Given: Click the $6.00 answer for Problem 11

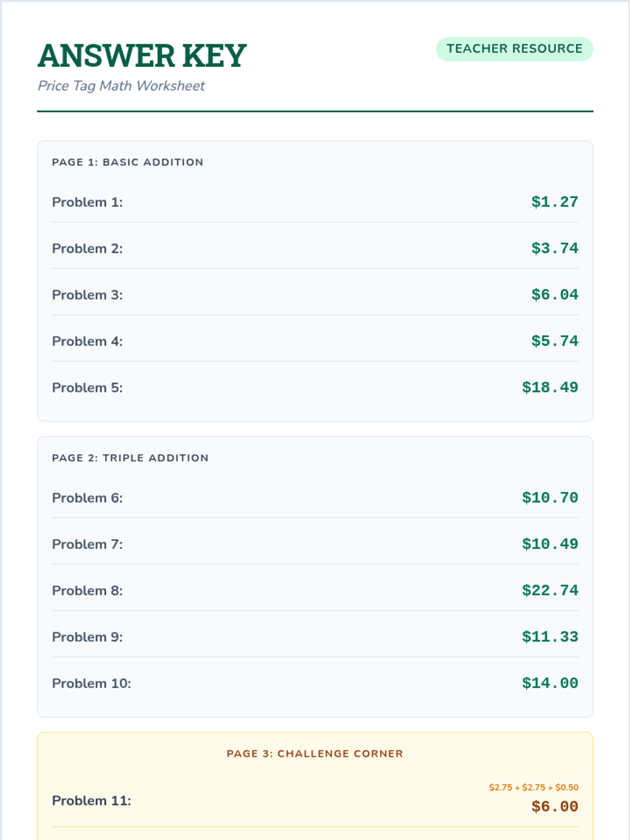Looking at the screenshot, I should (x=554, y=807).
